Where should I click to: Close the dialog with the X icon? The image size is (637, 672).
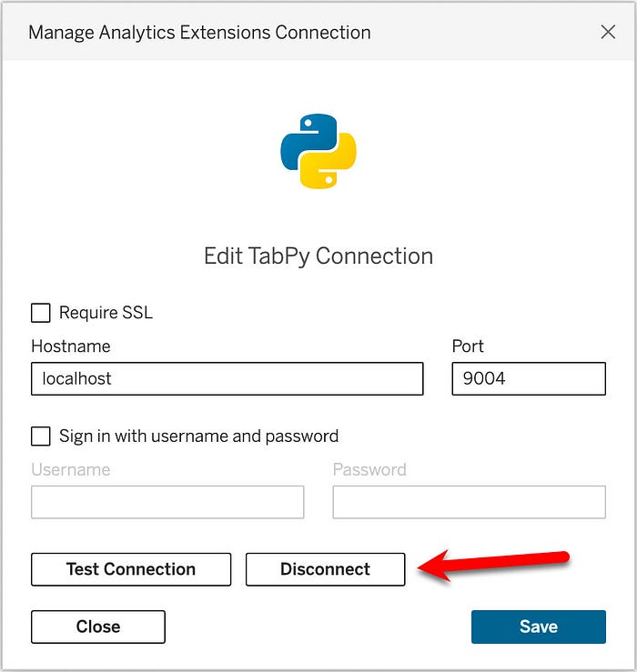(608, 32)
